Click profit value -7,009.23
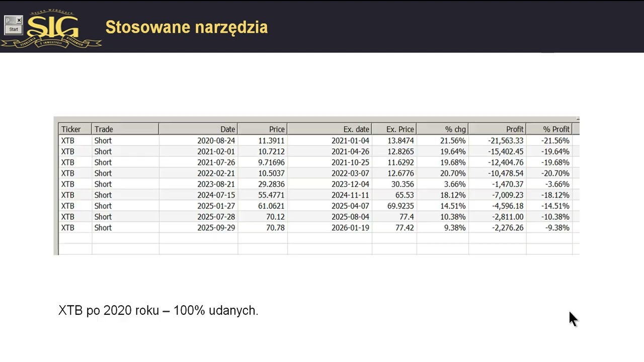644x362 pixels. pyautogui.click(x=508, y=195)
